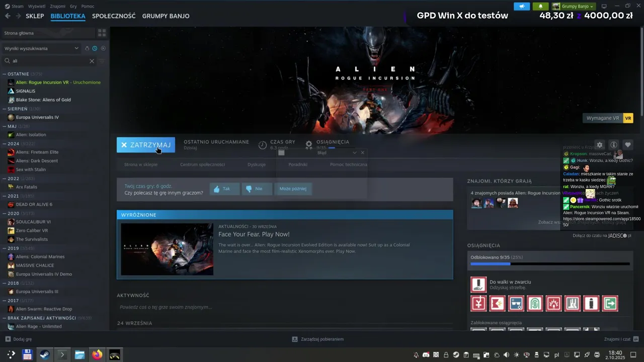Viewport: 644px width, 362px height.
Task: Open Strona w sklepie link
Action: tap(141, 164)
